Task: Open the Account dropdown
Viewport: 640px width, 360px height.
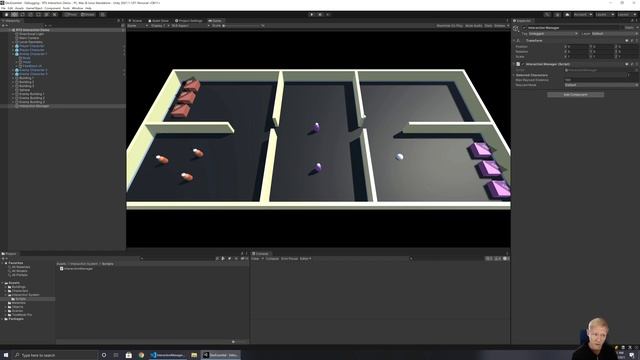Action: click(583, 14)
